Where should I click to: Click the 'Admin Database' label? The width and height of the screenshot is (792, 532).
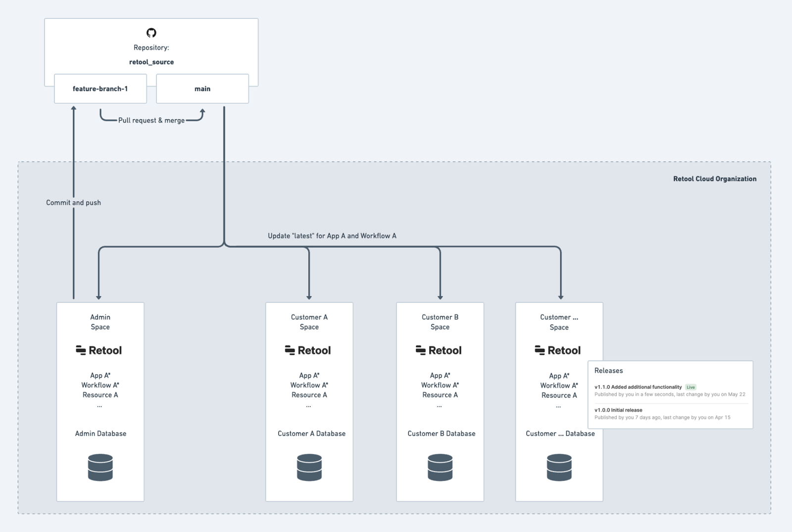pyautogui.click(x=100, y=434)
